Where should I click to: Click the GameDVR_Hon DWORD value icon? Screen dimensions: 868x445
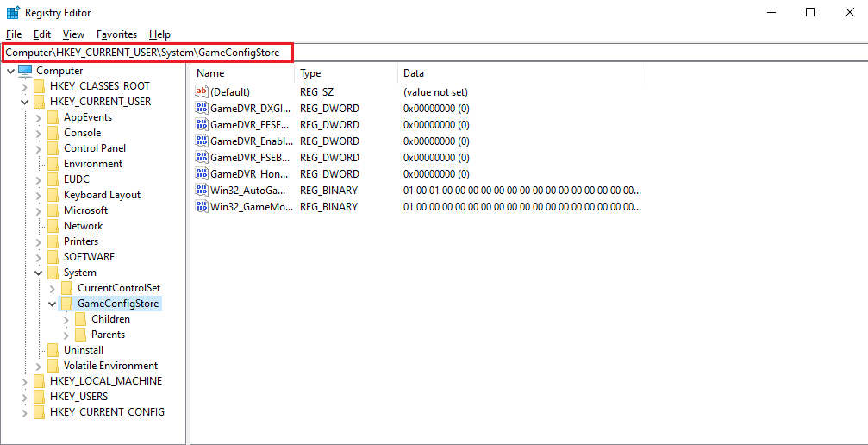(202, 174)
